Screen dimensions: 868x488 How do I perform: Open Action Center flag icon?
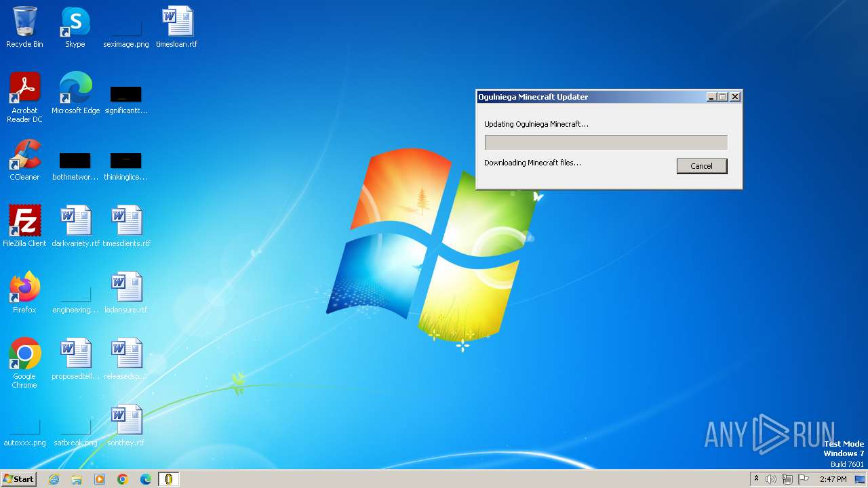click(804, 479)
